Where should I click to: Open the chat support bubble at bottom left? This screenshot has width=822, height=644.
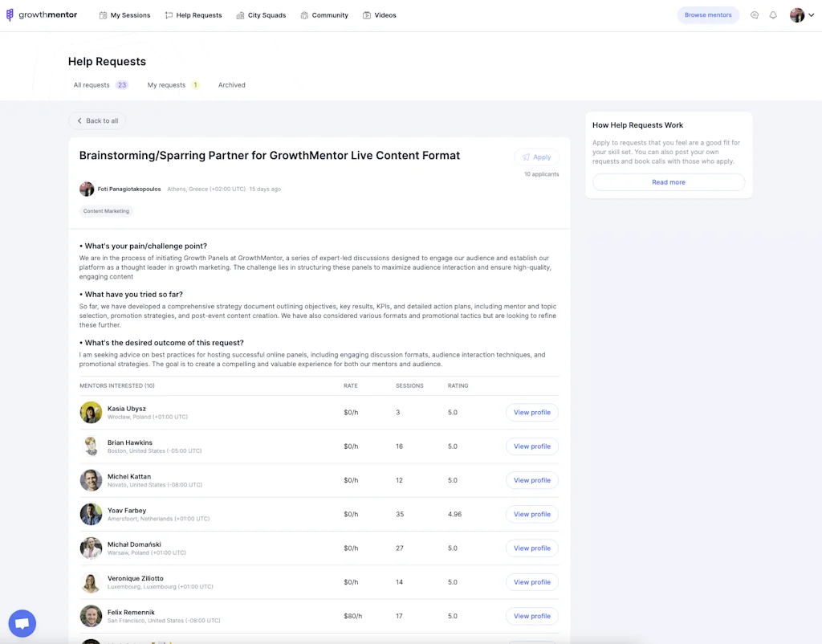click(22, 623)
